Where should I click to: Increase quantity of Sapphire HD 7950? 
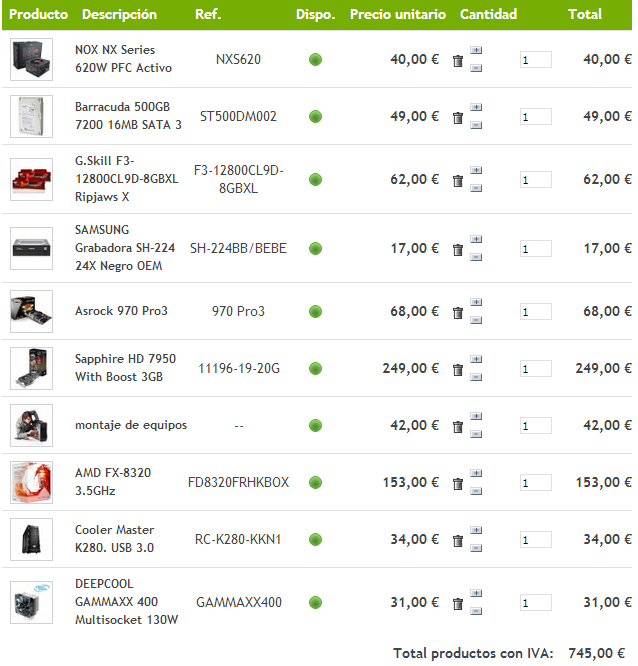point(476,359)
